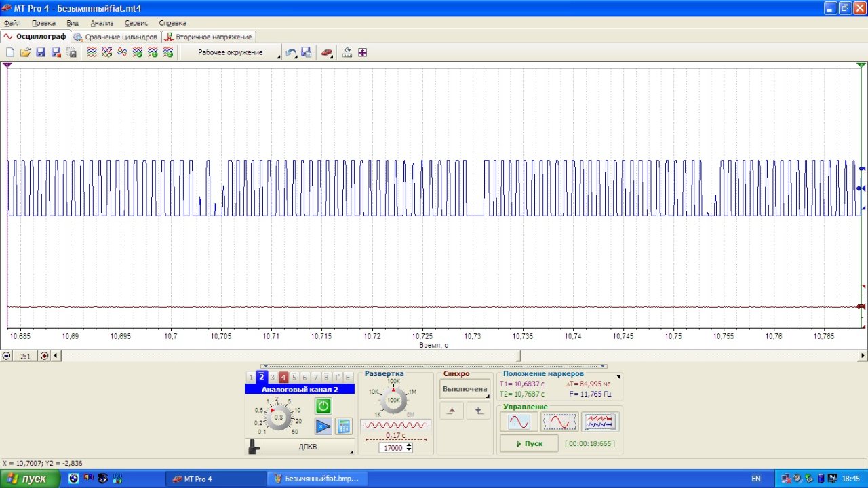Click the Развертка sample rate knob

tap(393, 401)
